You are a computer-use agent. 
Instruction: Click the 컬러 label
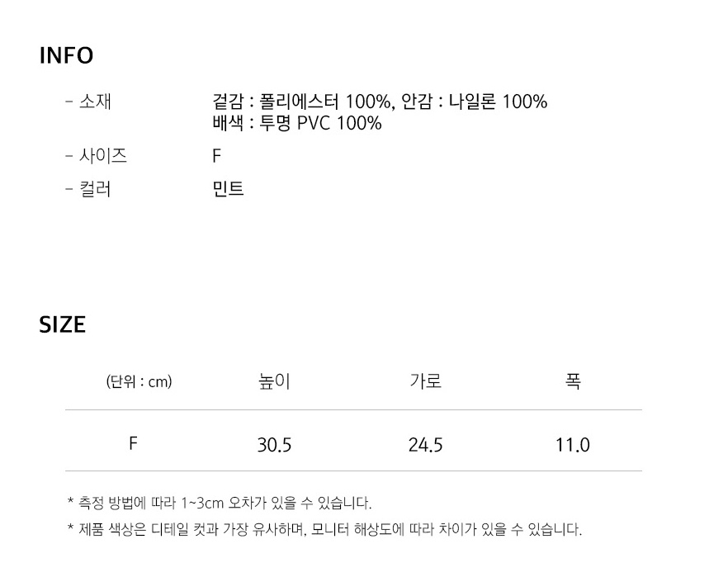point(95,190)
